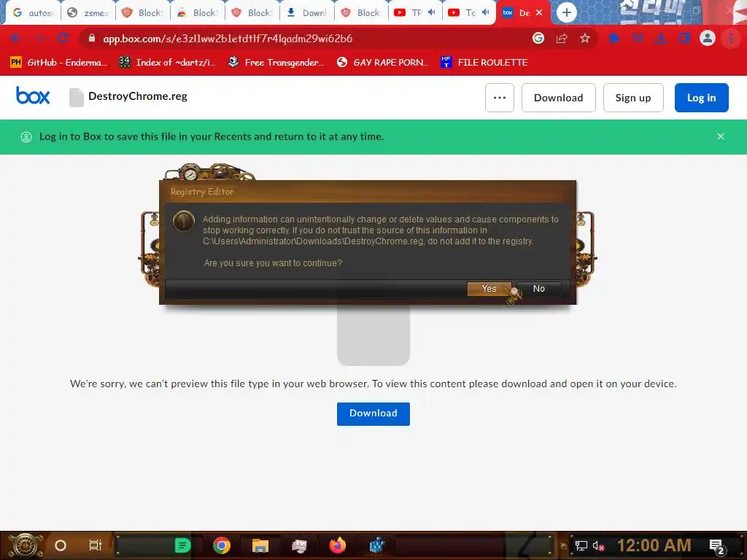Open File Explorer from the taskbar

pyautogui.click(x=260, y=545)
